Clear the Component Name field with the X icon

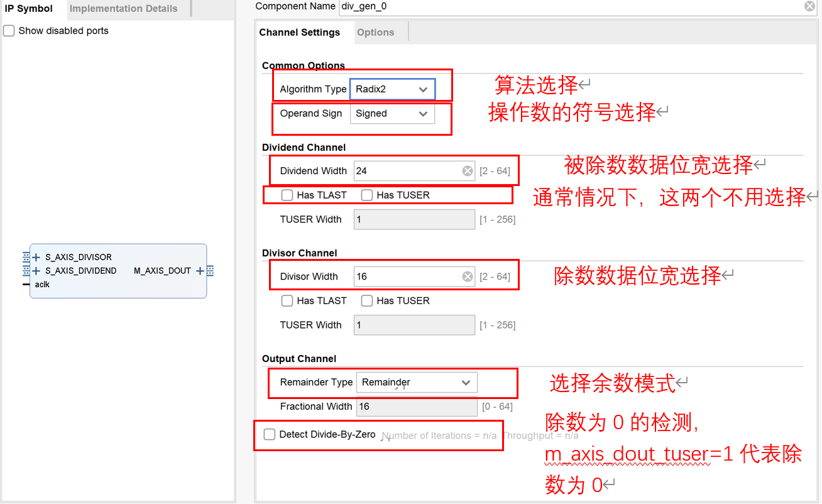coord(809,6)
